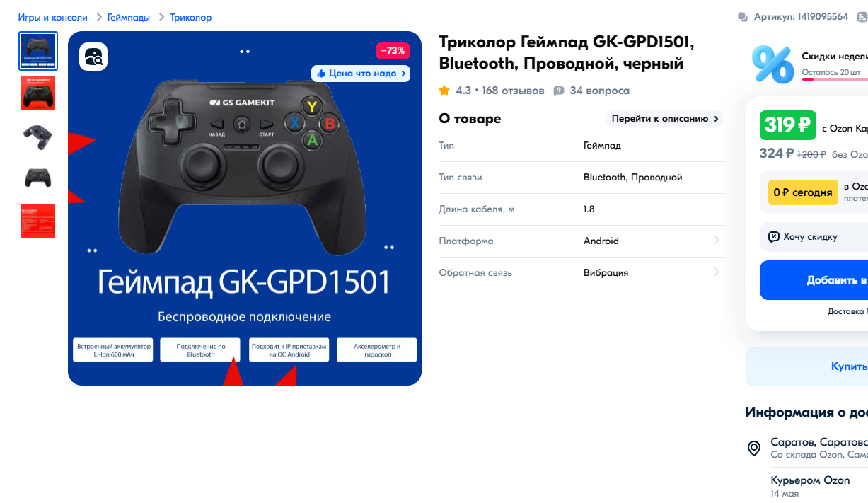Click the '168 отзывов' reviews link
This screenshot has height=503, width=868.
pyautogui.click(x=513, y=91)
